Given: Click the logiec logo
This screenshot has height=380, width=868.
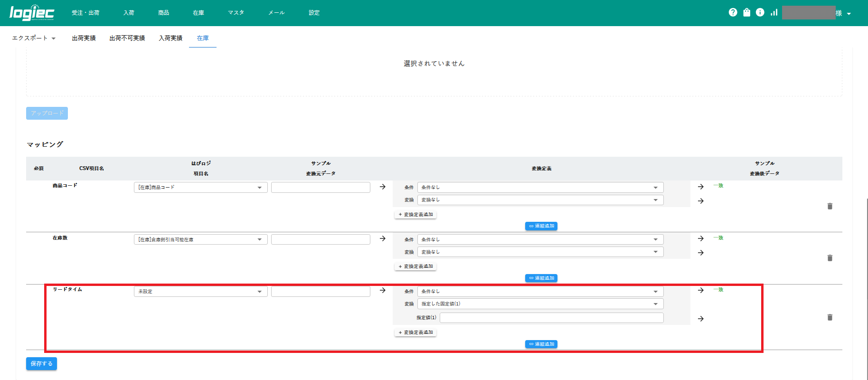Looking at the screenshot, I should pos(32,13).
